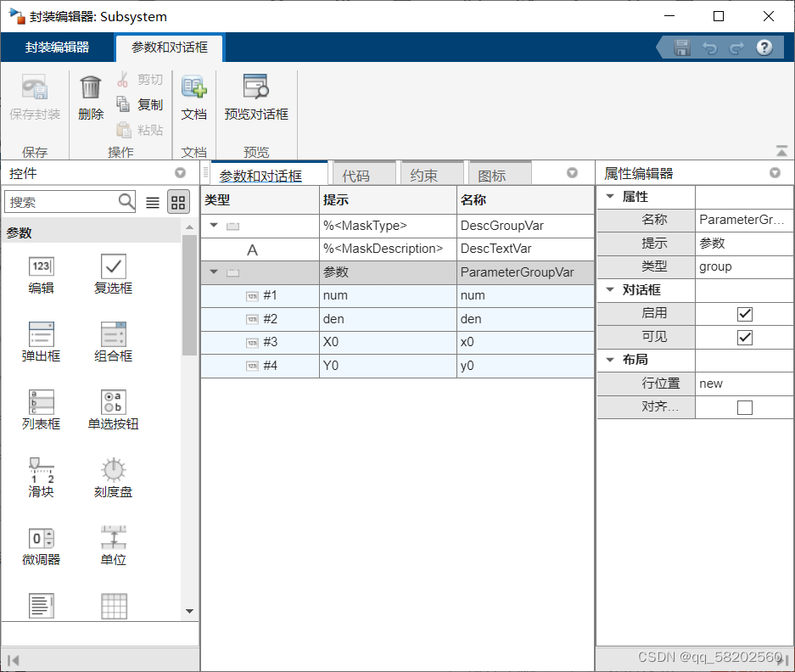Screen dimensions: 795x672
Task: Open the 属性编辑器 panel dropdown
Action: (775, 173)
